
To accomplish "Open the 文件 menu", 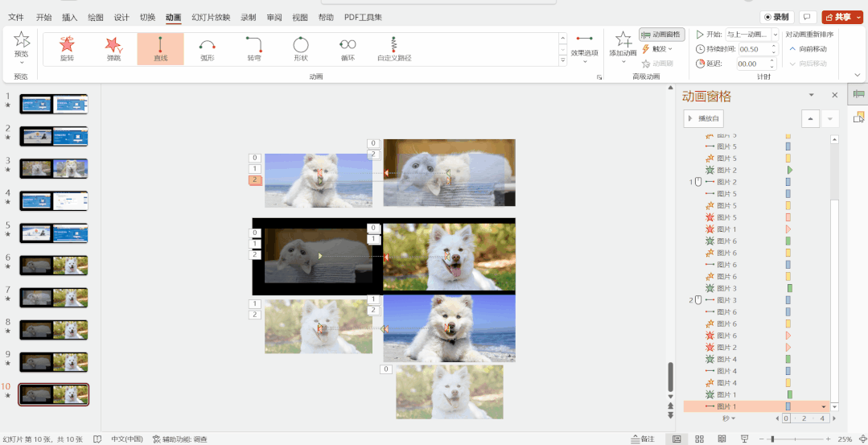I will tap(16, 17).
